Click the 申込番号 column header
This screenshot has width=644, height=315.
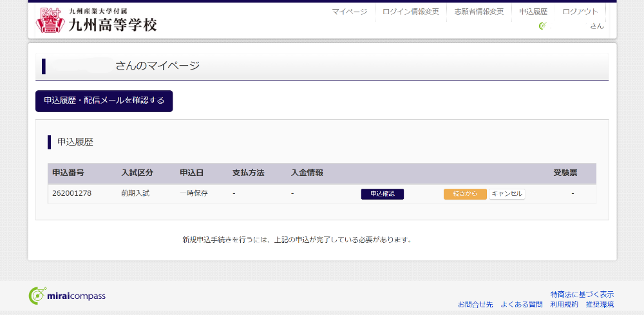(x=68, y=173)
